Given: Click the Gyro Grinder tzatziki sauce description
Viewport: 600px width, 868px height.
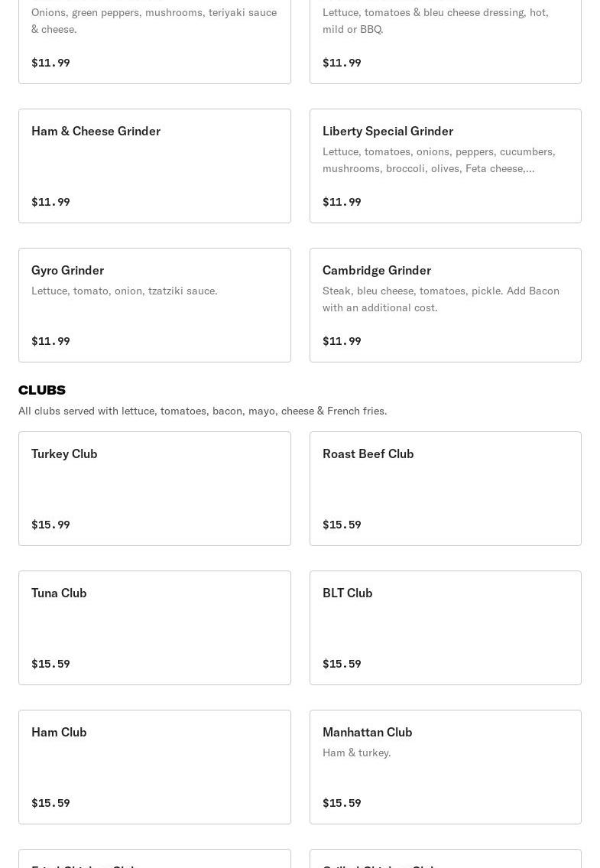Looking at the screenshot, I should coord(125,291).
